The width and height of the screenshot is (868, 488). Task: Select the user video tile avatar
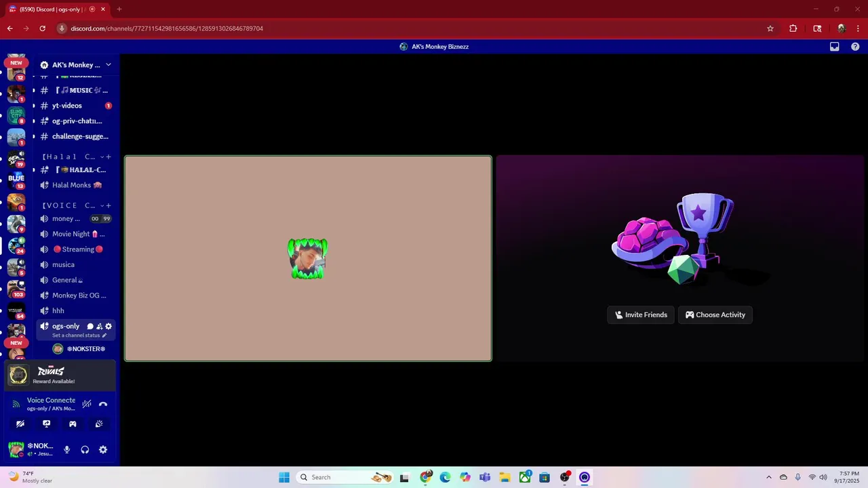click(308, 258)
